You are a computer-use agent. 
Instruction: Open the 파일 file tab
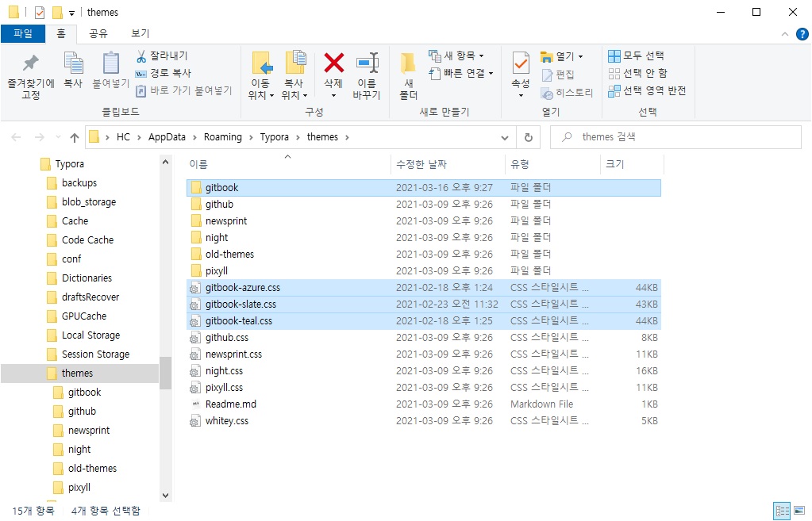(23, 33)
